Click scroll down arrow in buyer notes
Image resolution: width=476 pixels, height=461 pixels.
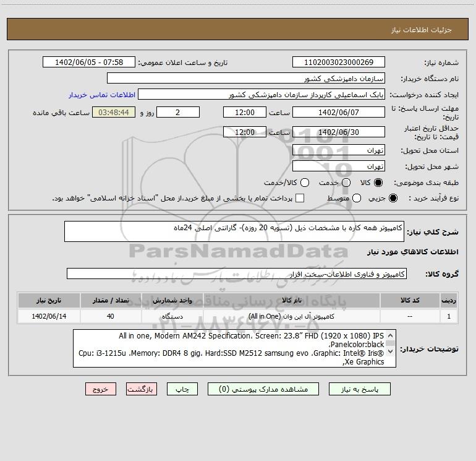(x=391, y=351)
